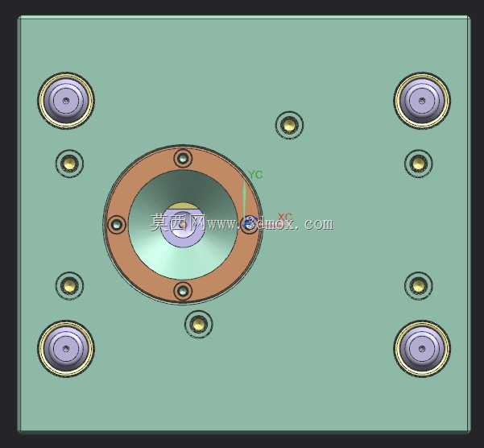Select the screw at bottom of orange ring

(x=183, y=291)
